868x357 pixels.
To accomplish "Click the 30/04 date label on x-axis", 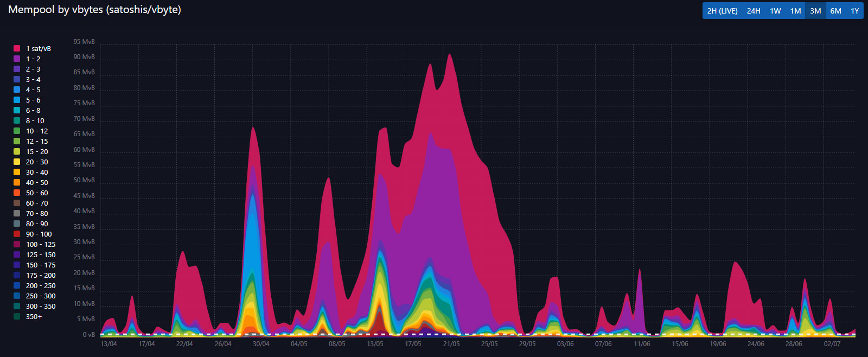I will [x=261, y=344].
